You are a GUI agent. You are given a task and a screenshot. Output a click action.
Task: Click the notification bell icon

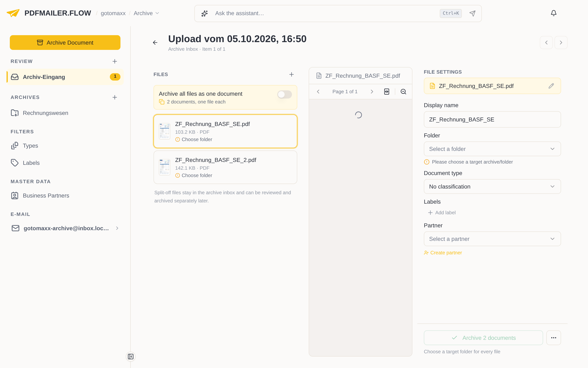[553, 13]
